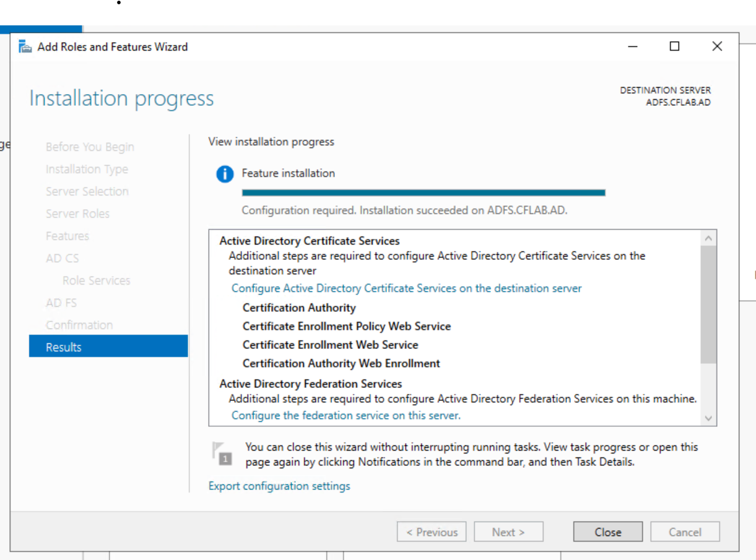Screen dimensions: 756x560
Task: Minimize the wizard window
Action: [x=632, y=46]
